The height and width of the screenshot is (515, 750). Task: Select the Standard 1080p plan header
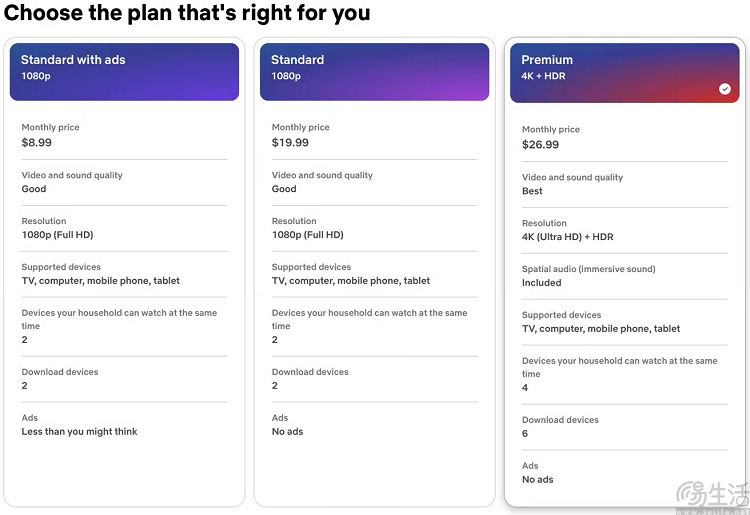tap(374, 71)
